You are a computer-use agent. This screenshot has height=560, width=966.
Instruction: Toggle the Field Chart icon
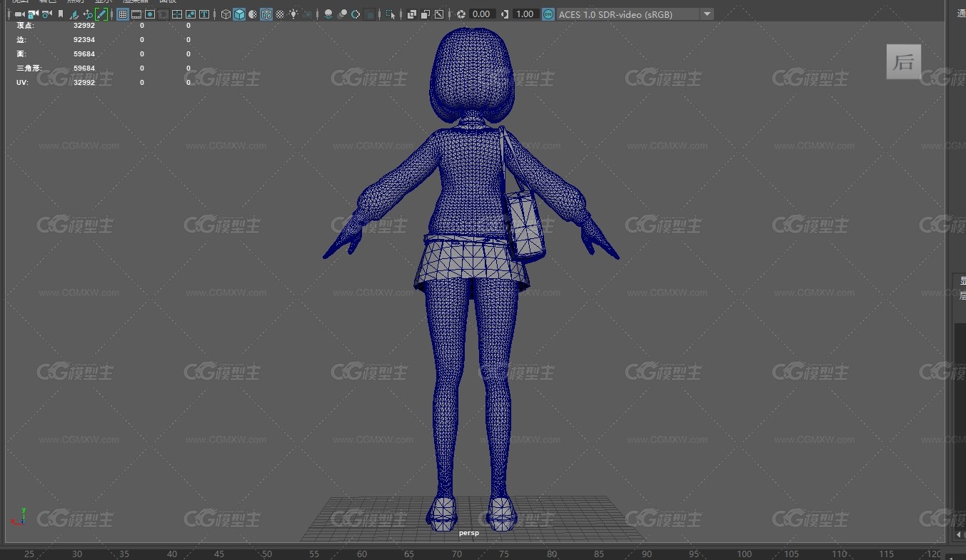177,14
